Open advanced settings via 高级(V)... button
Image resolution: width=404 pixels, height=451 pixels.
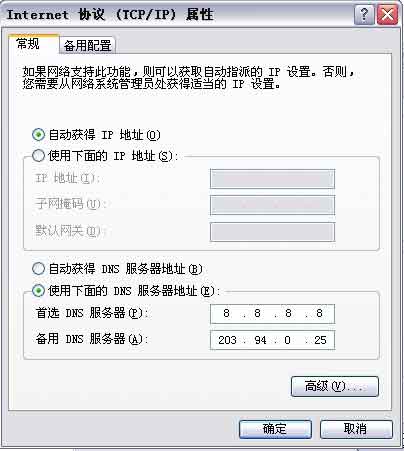pyautogui.click(x=335, y=386)
